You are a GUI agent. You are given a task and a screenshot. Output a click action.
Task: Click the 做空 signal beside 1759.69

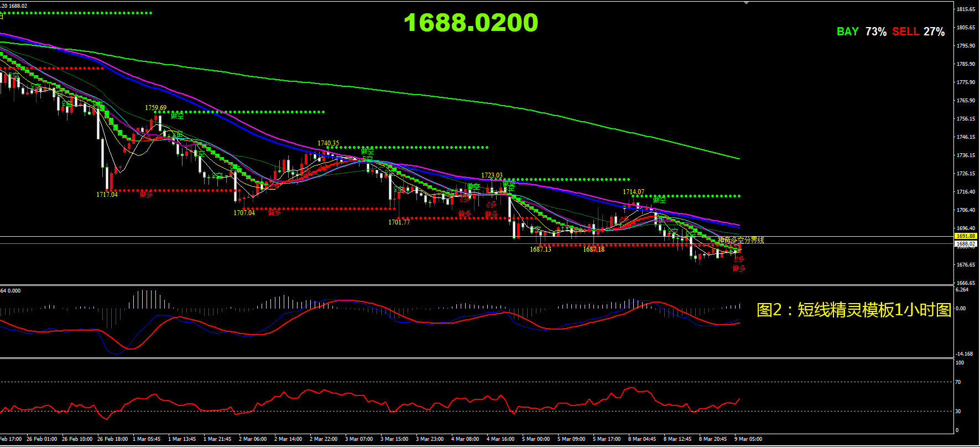[177, 116]
